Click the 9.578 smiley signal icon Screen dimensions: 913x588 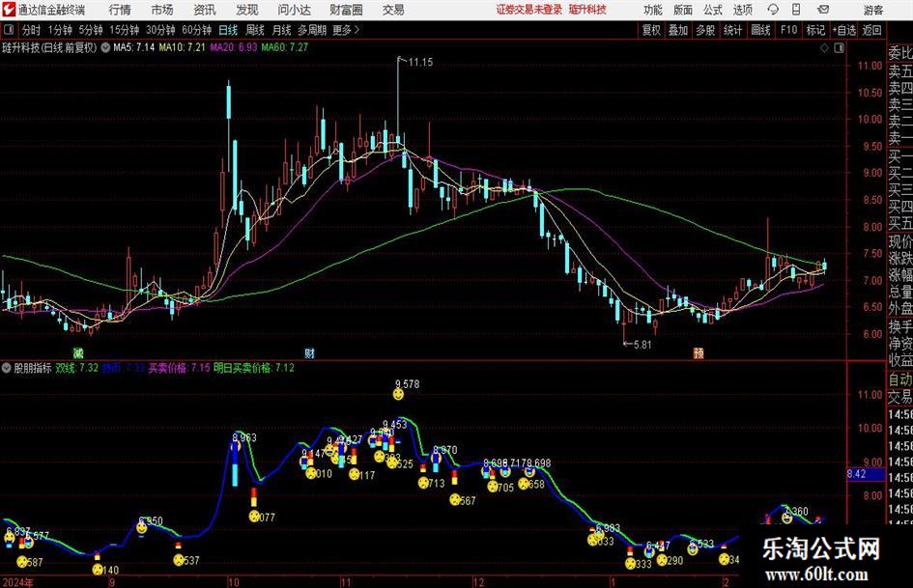[398, 395]
